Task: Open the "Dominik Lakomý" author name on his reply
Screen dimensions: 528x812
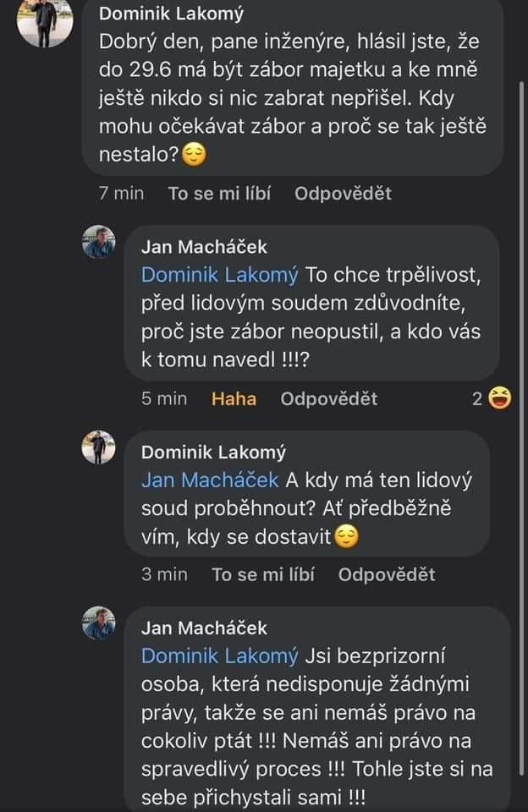Action: pyautogui.click(x=213, y=452)
